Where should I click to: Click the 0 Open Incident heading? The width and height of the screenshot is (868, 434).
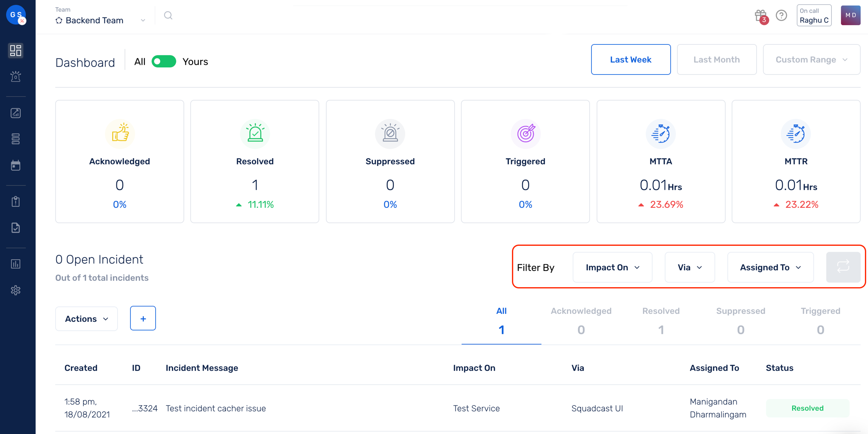(x=99, y=259)
